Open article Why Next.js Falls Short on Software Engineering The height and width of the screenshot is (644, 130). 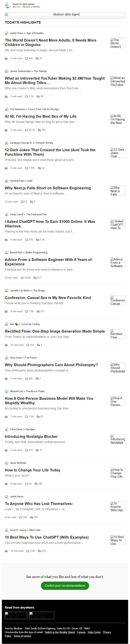click(x=48, y=188)
